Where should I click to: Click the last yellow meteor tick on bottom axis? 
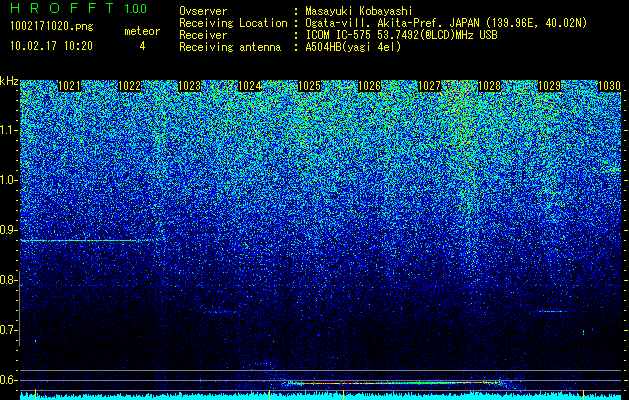pyautogui.click(x=583, y=394)
